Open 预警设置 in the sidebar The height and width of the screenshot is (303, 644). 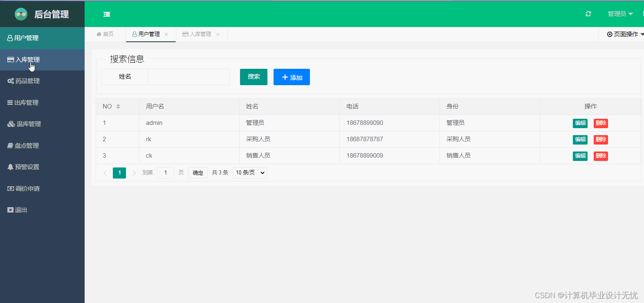pos(42,167)
